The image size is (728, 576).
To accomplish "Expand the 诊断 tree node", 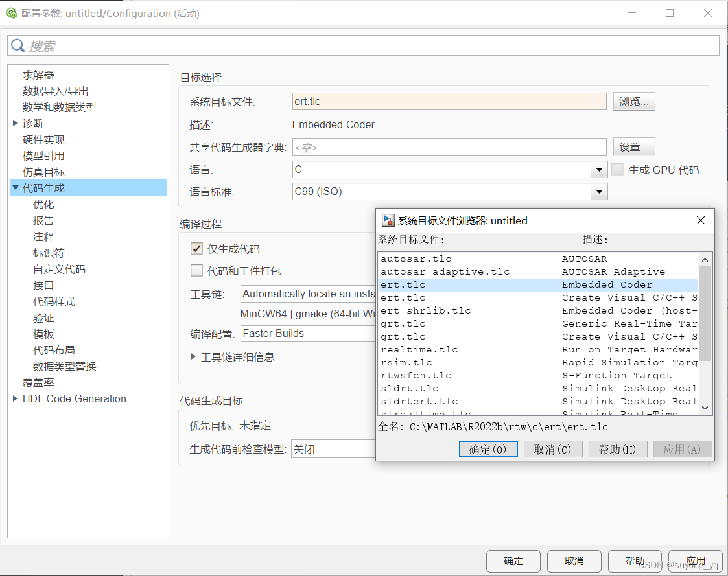I will click(15, 123).
